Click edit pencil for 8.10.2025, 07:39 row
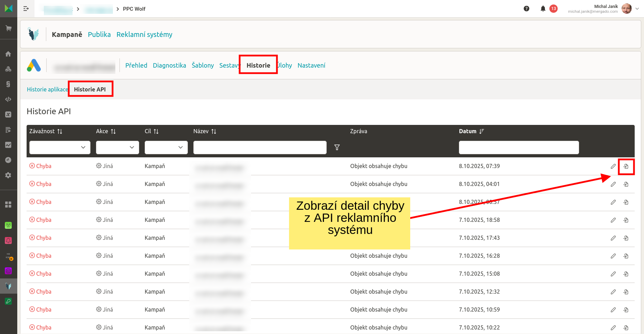644x334 pixels. coord(613,166)
